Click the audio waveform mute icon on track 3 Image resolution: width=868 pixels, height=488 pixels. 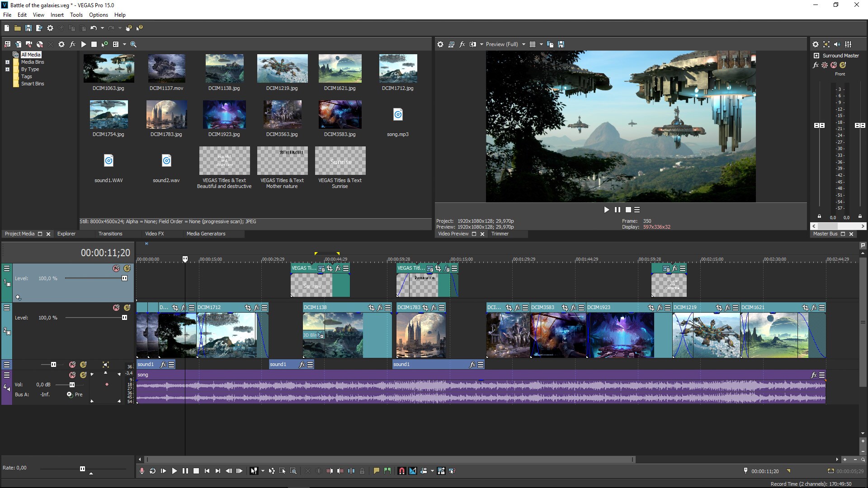tap(71, 364)
